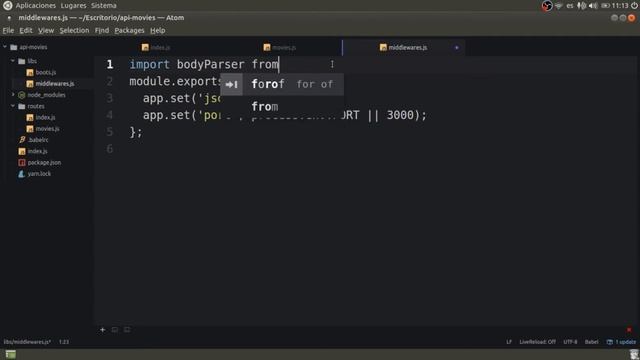640x360 pixels.
Task: Click the routes folder icon
Action: tap(22, 106)
